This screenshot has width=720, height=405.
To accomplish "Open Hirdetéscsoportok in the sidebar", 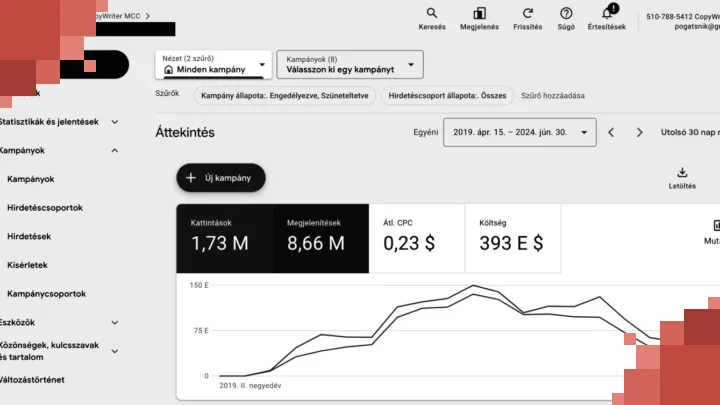I will click(45, 208).
